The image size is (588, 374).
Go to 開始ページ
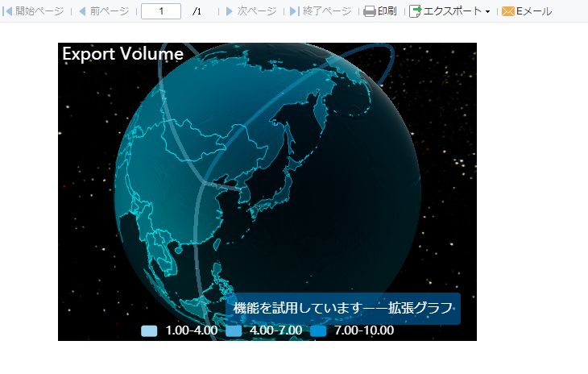point(39,11)
